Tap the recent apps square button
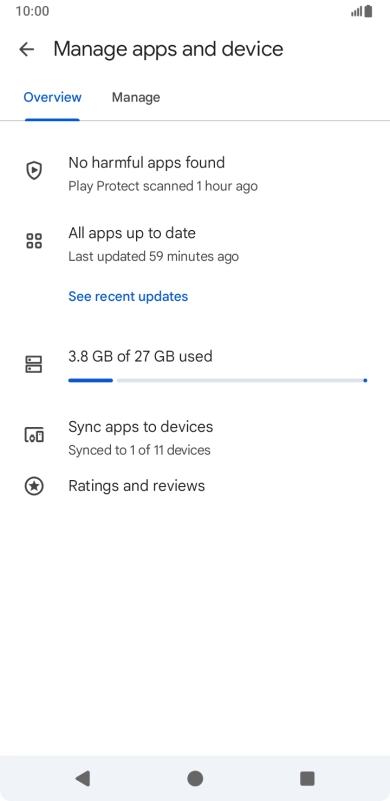390x801 pixels. point(307,778)
